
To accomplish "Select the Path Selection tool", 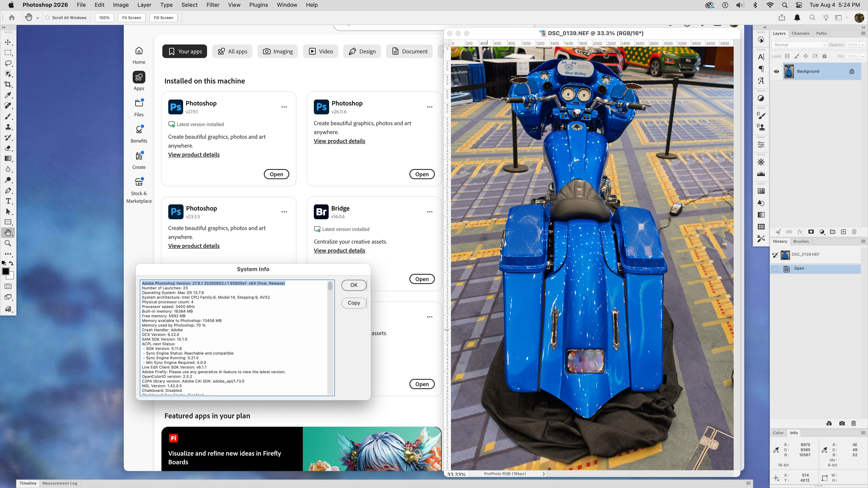I will coord(8,212).
